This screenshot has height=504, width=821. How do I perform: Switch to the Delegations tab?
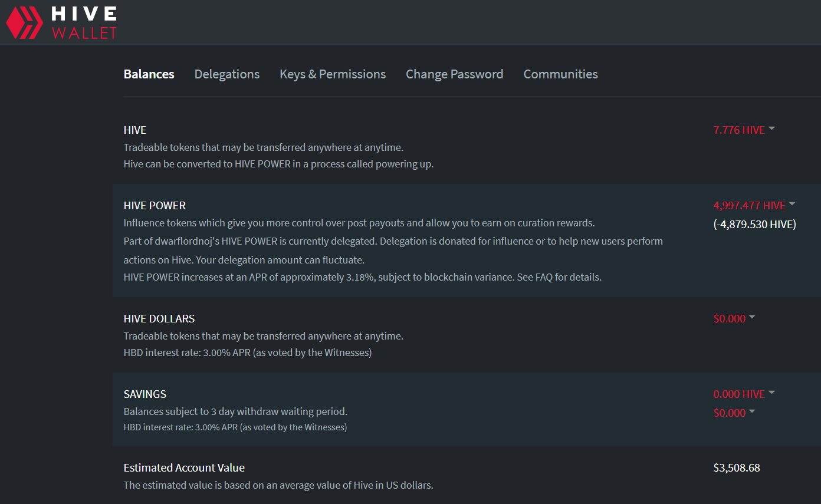(227, 74)
